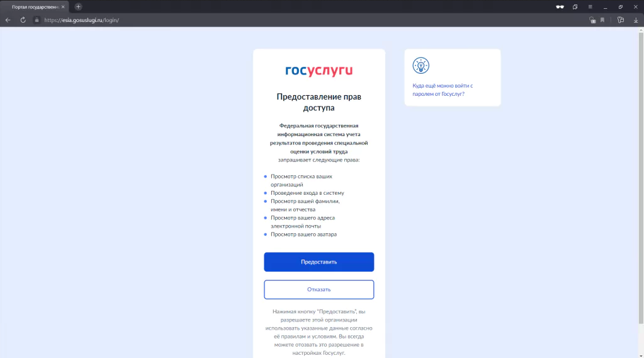Click the Госуслуги logo
644x358 pixels.
pos(319,71)
